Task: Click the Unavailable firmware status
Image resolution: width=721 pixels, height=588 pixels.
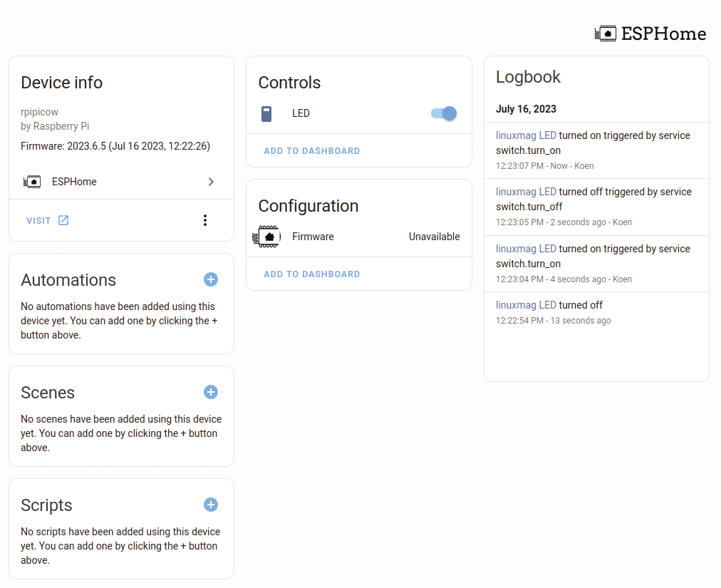Action: 434,237
